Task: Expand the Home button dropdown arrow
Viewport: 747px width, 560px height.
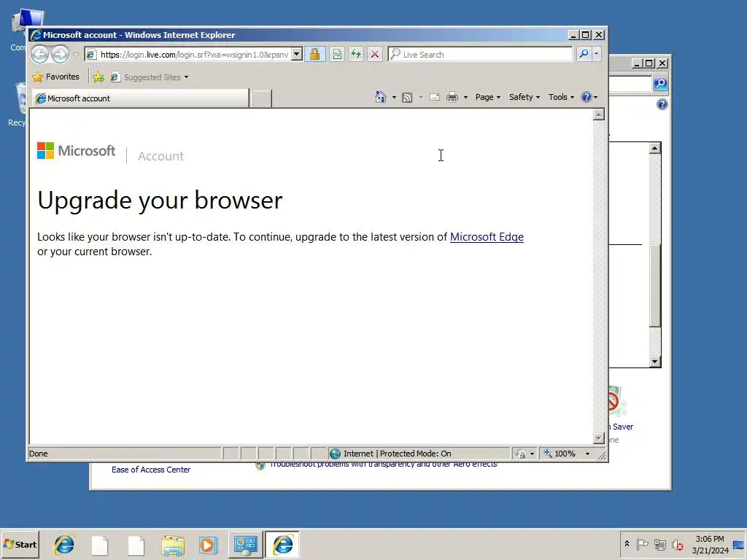Action: pos(393,97)
